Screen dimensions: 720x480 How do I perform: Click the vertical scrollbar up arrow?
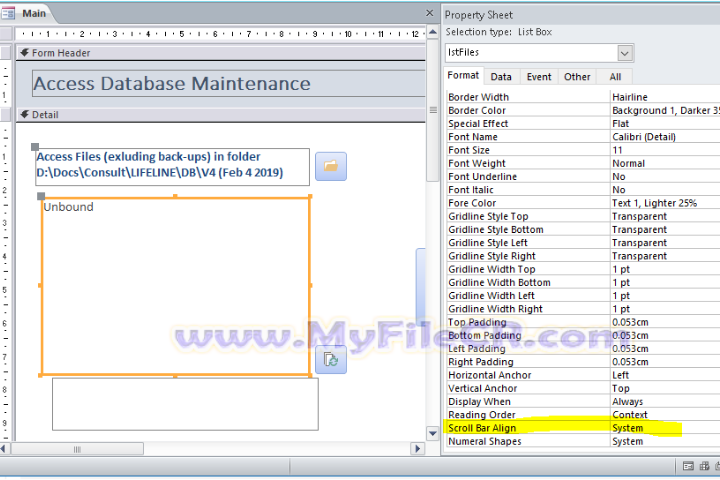pyautogui.click(x=433, y=32)
